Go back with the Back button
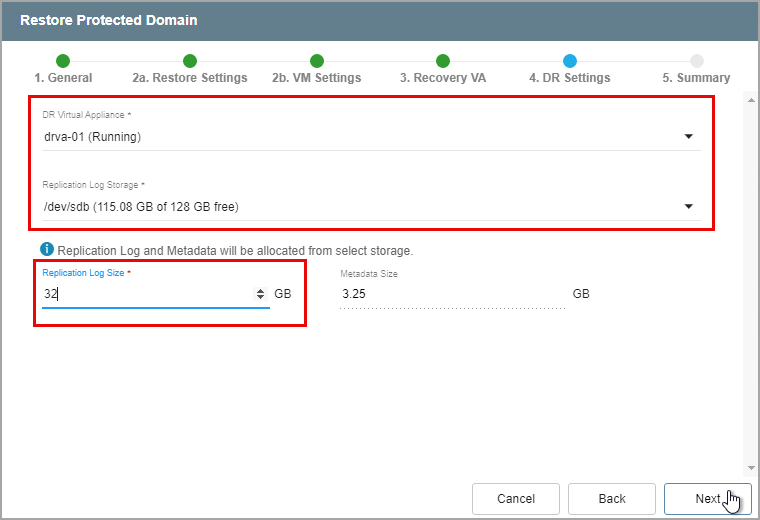Image resolution: width=760 pixels, height=520 pixels. pyautogui.click(x=611, y=499)
